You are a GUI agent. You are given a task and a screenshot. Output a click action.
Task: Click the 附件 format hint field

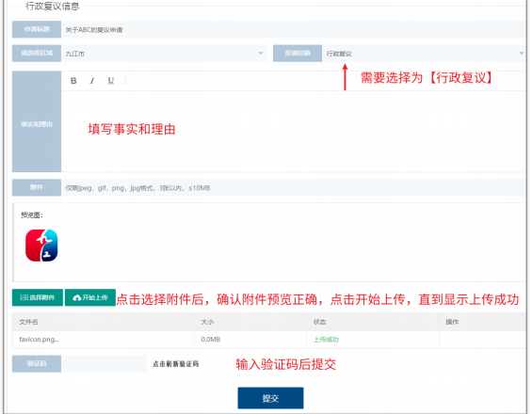pyautogui.click(x=293, y=187)
